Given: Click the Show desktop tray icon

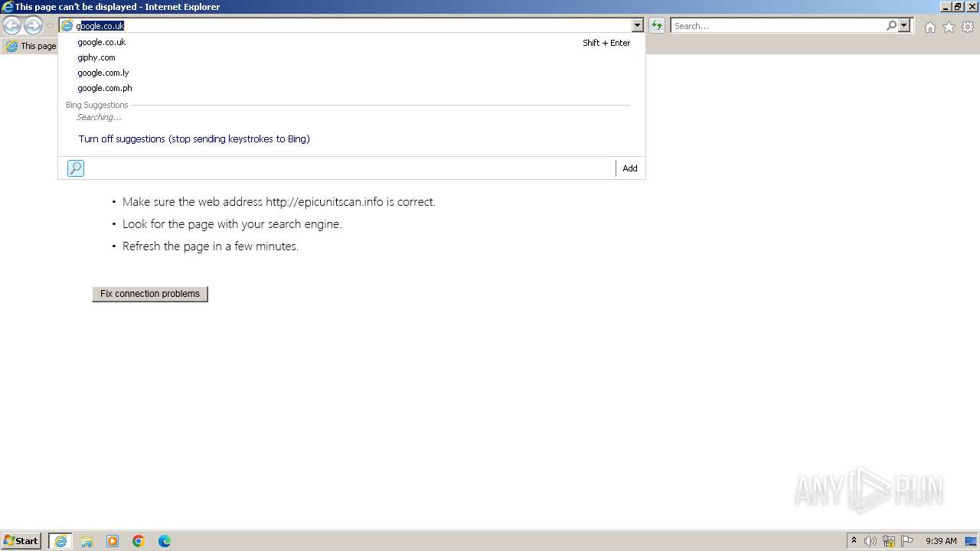Looking at the screenshot, I should 971,541.
